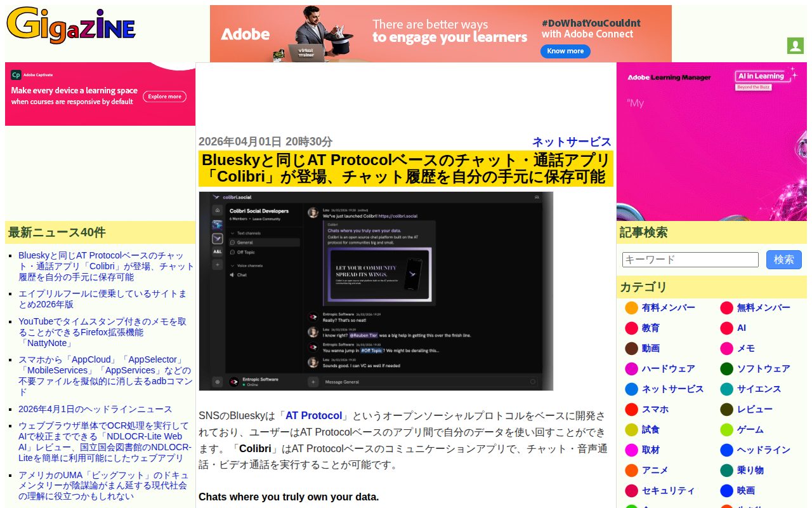Open the 無料メンバー category link
This screenshot has height=508, width=812.
(764, 308)
